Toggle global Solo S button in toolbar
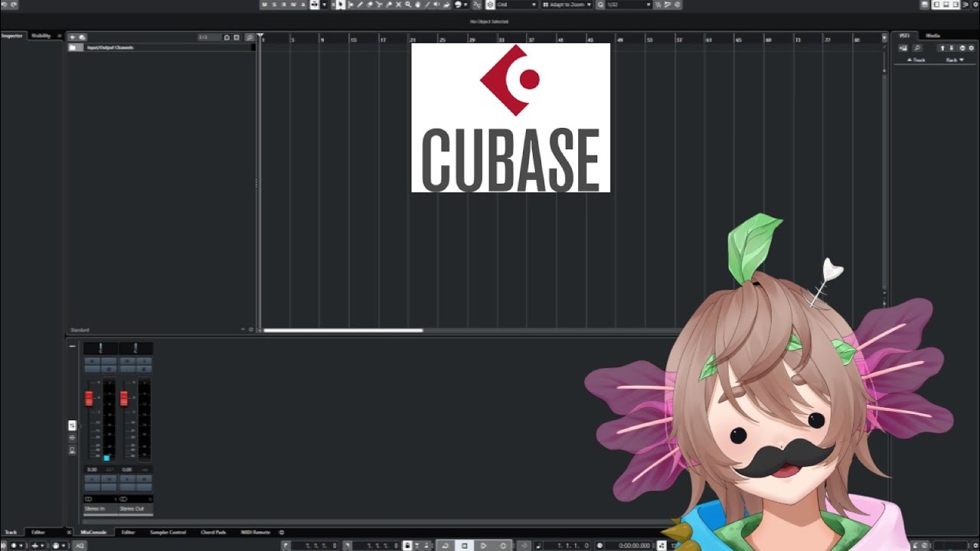This screenshot has width=980, height=551. click(x=274, y=5)
